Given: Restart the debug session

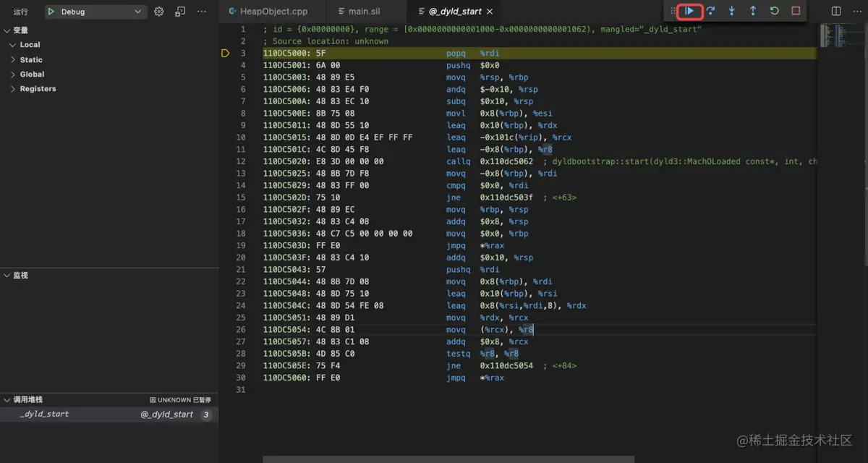Looking at the screenshot, I should pos(774,11).
